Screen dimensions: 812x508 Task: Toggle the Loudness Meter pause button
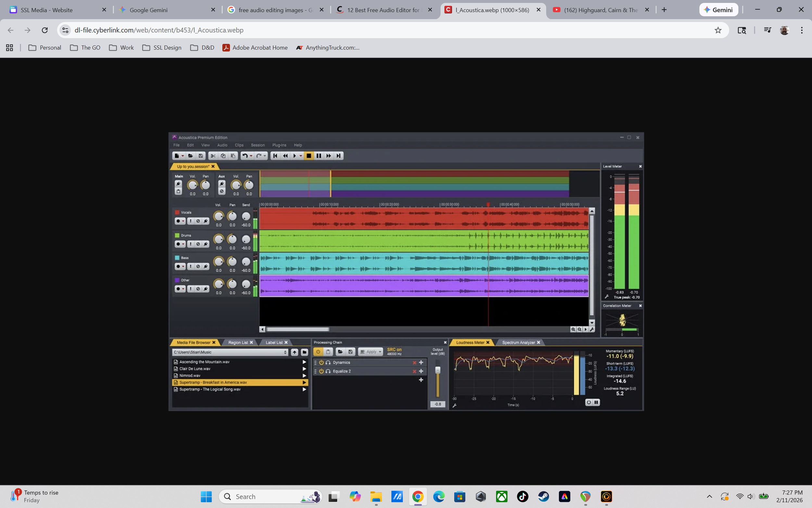pyautogui.click(x=597, y=402)
